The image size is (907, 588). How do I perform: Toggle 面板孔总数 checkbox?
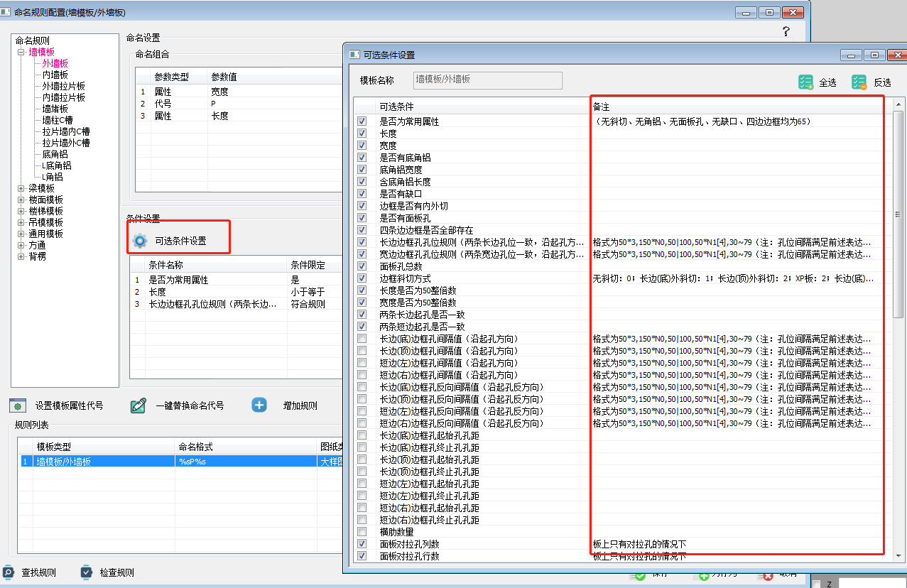362,266
